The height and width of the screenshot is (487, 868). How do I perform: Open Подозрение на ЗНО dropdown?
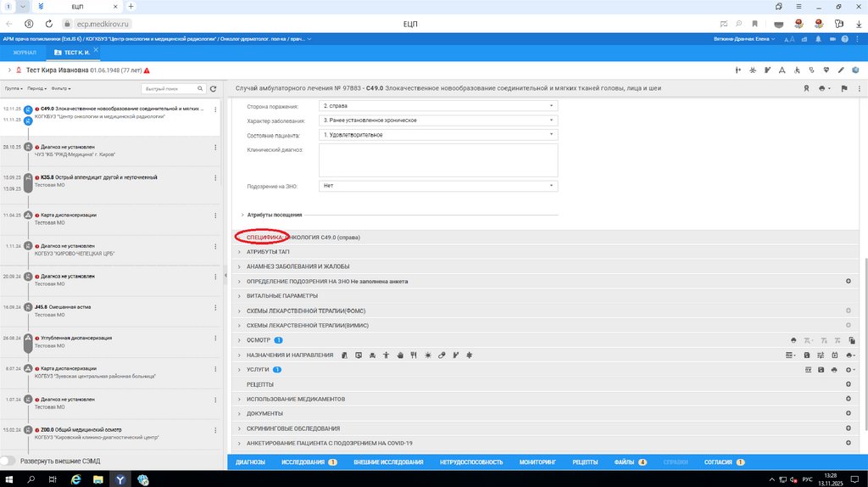[438, 186]
